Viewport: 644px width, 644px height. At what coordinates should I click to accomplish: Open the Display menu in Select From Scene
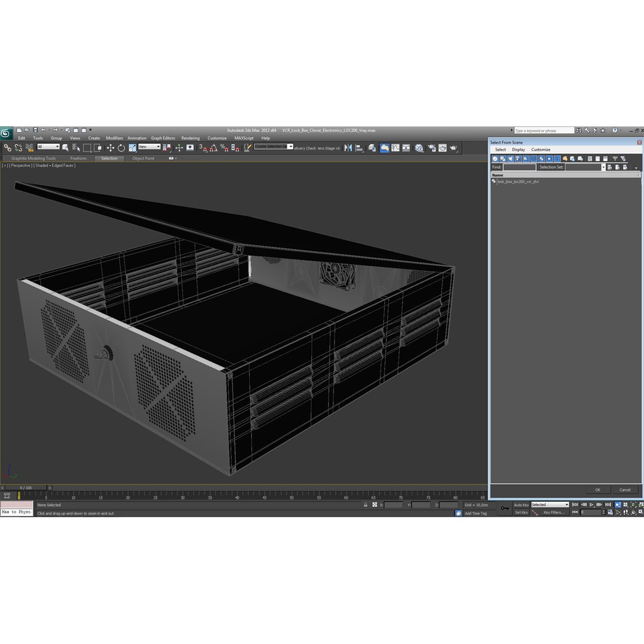[x=518, y=150]
